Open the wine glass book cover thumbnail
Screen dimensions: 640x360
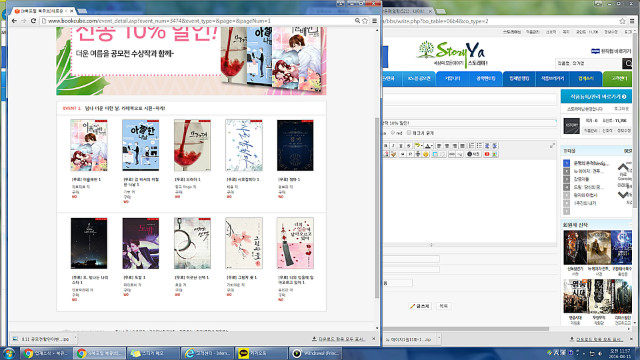coord(192,145)
